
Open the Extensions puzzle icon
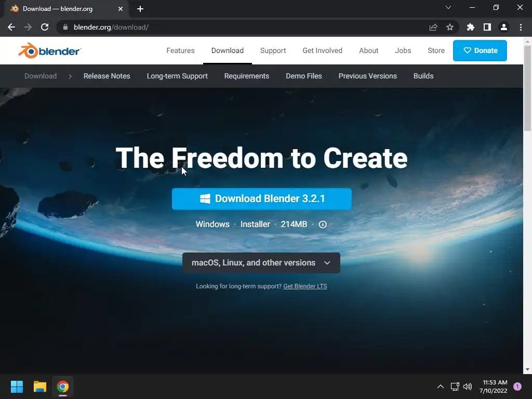click(x=471, y=27)
